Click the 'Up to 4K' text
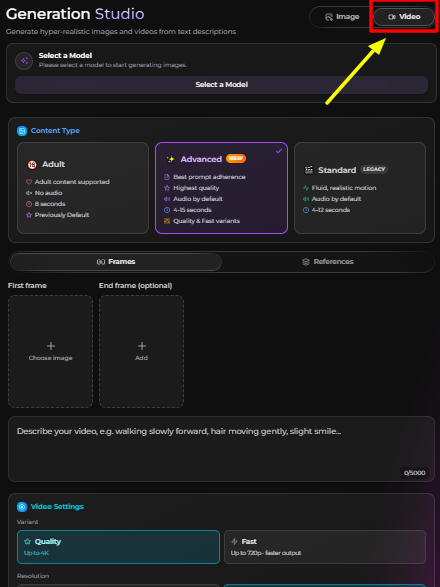Viewport: 440px width, 587px height. (36, 553)
